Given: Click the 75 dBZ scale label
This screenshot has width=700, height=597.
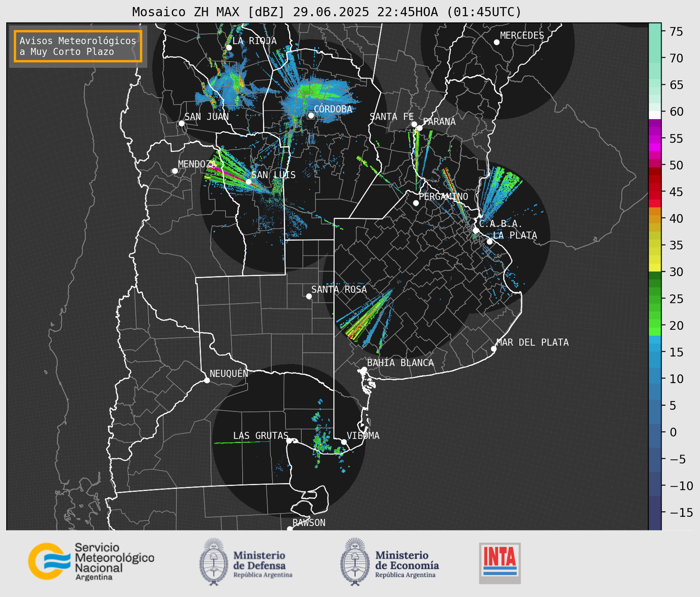Looking at the screenshot, I should 676,32.
